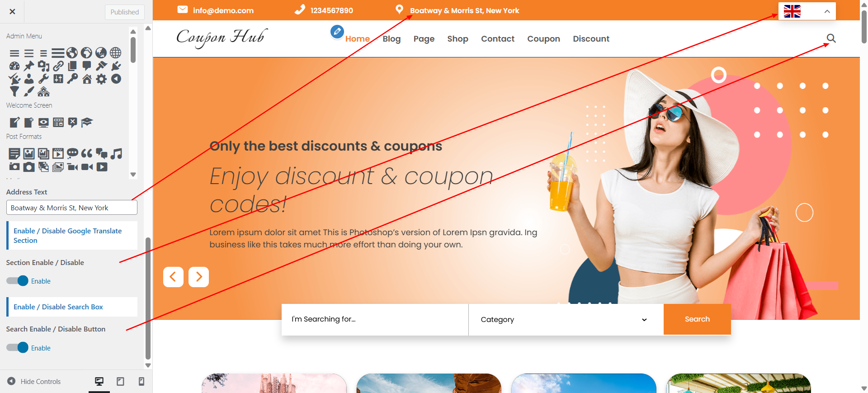Choose the network key dashicon
Image resolution: width=868 pixels, height=393 pixels.
(x=72, y=79)
